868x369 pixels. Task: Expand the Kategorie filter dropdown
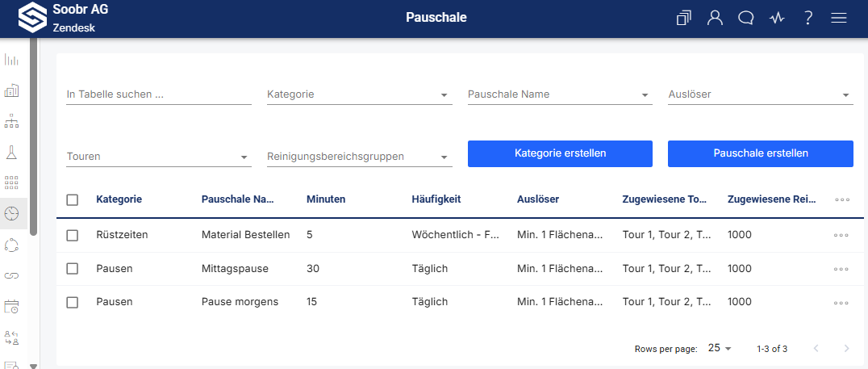coord(359,94)
